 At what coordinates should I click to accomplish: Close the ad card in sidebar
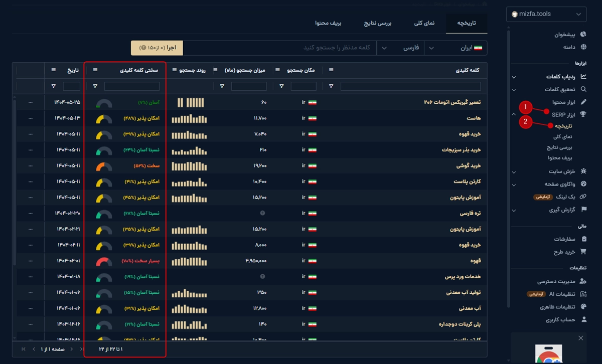(x=581, y=338)
